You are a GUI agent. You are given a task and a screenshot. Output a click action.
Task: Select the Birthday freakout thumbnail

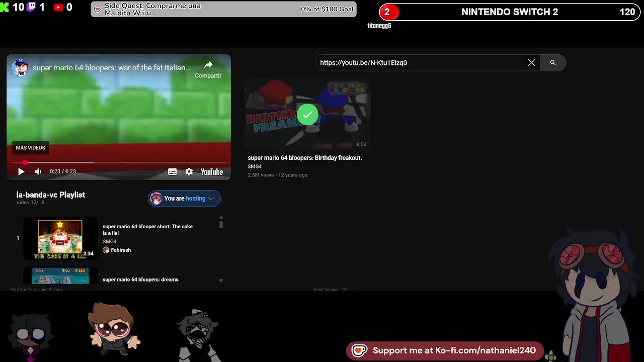pos(307,115)
